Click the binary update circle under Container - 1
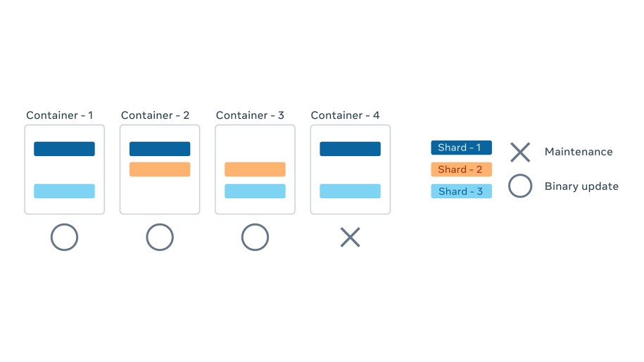The width and height of the screenshot is (644, 362). 65,237
